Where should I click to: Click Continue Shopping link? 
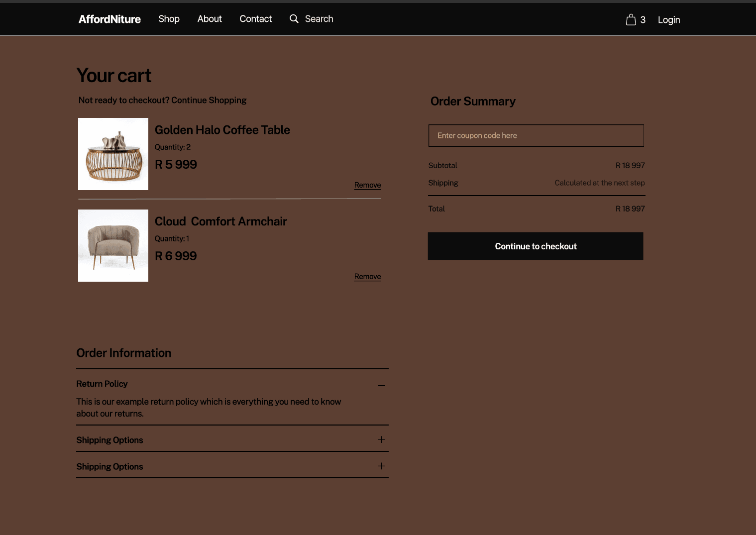209,100
